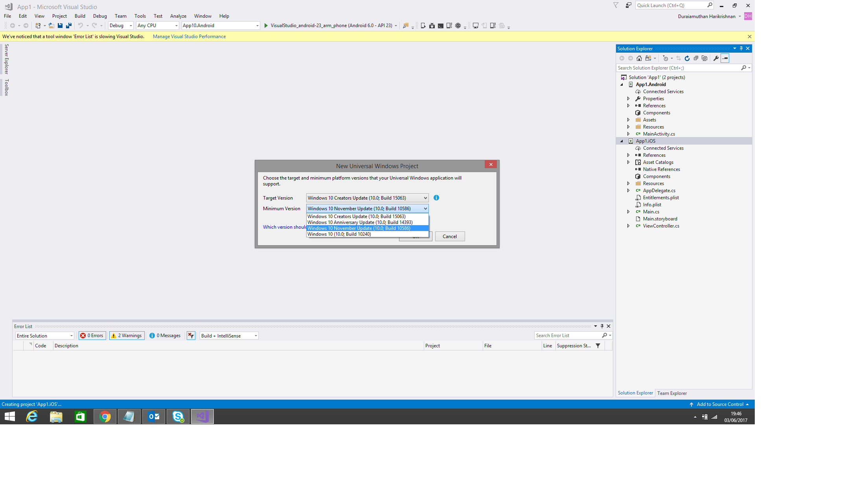The height and width of the screenshot is (488, 868).
Task: Select Windows 10 Anniversary Update option
Action: pyautogui.click(x=360, y=222)
